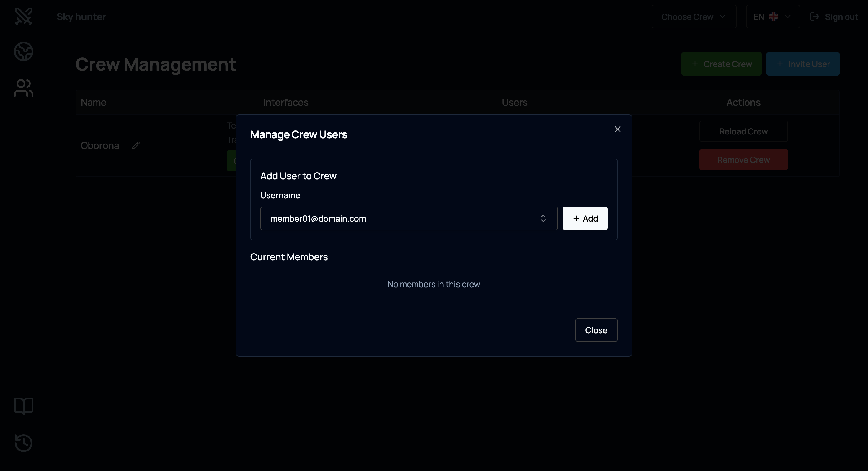Click Reload Crew for Oborona
The image size is (868, 471).
[x=743, y=131]
